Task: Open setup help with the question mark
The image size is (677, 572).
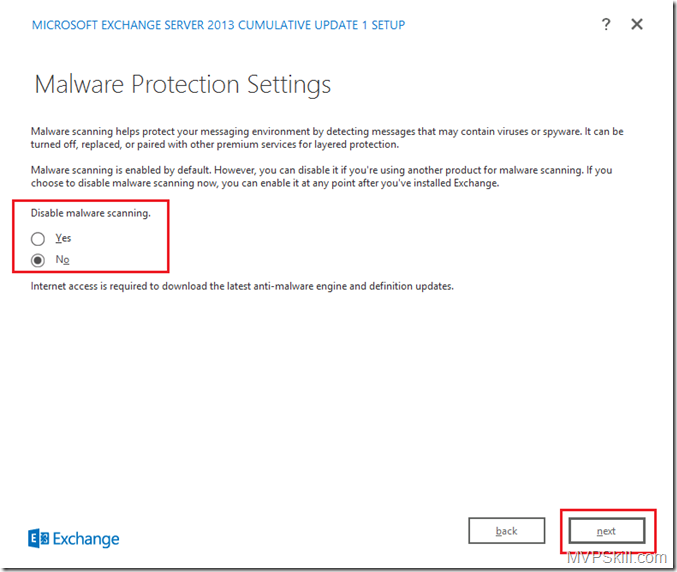Action: coord(606,24)
